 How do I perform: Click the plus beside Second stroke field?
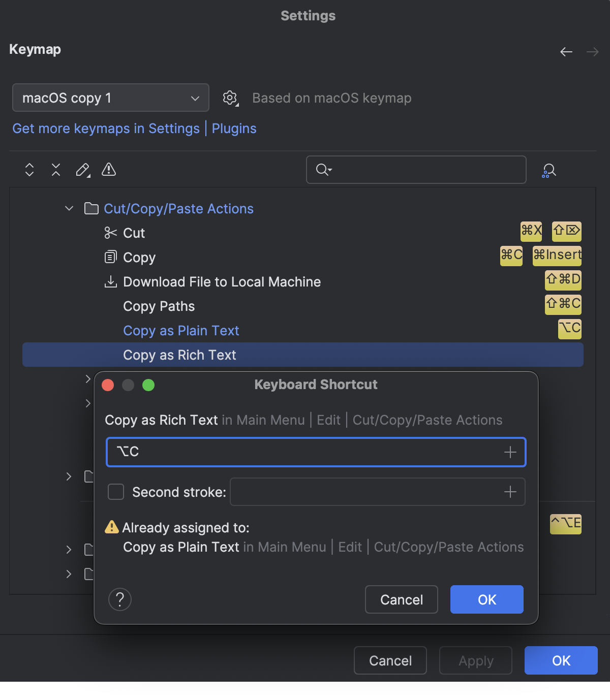(510, 491)
